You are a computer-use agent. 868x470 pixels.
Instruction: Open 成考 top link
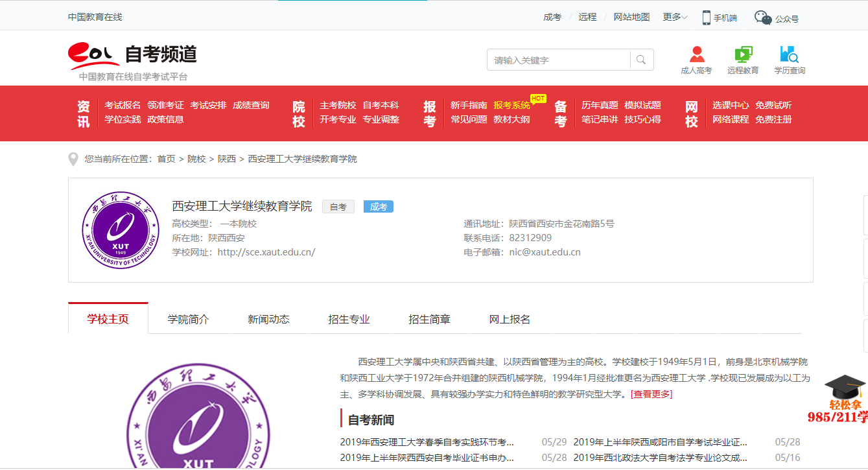coord(552,18)
